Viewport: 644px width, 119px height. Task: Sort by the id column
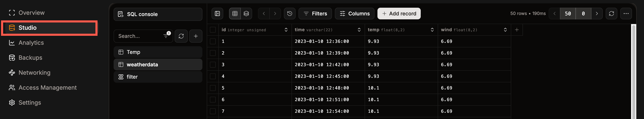click(286, 30)
